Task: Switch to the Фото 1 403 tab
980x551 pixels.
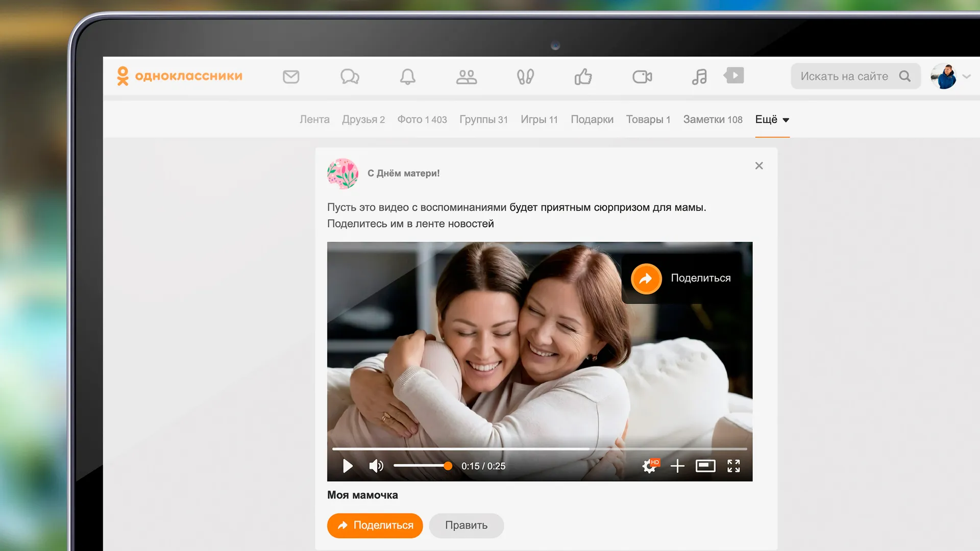Action: coord(422,119)
